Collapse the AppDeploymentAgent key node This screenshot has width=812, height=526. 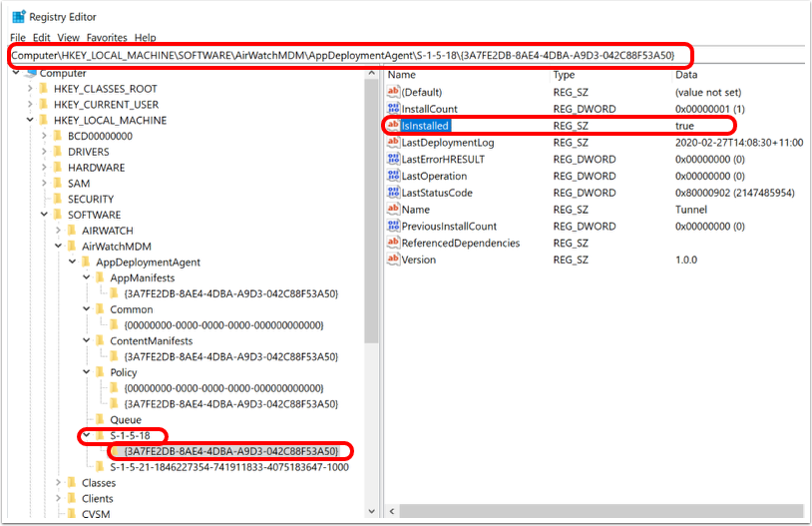72,262
